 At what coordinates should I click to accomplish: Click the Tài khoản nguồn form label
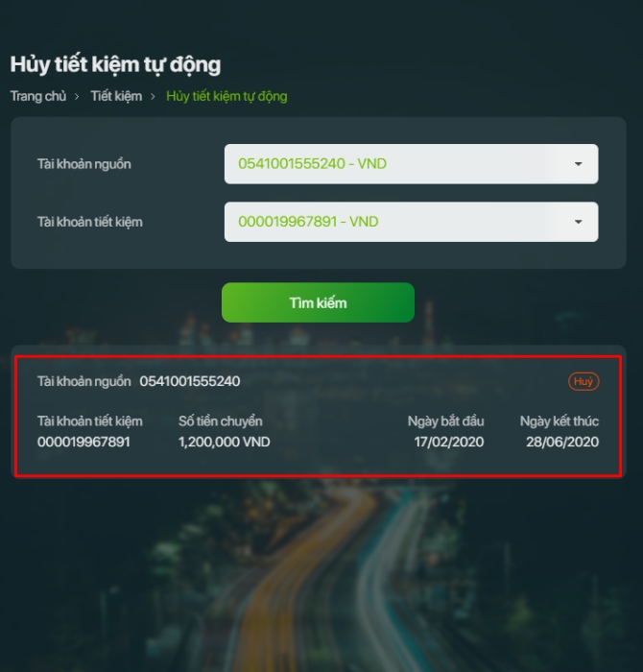coord(83,164)
